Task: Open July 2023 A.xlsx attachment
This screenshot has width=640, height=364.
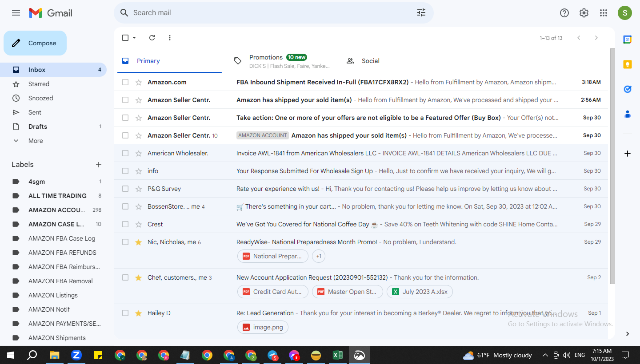Action: tap(420, 292)
